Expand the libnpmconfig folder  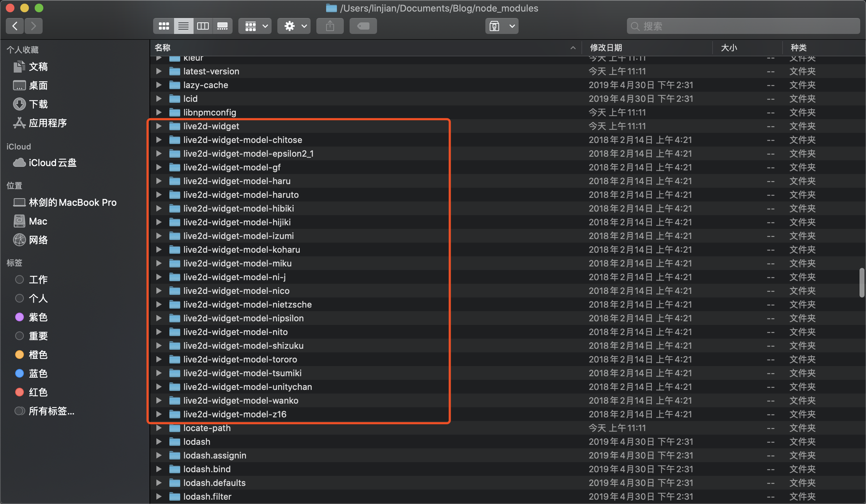pos(159,112)
